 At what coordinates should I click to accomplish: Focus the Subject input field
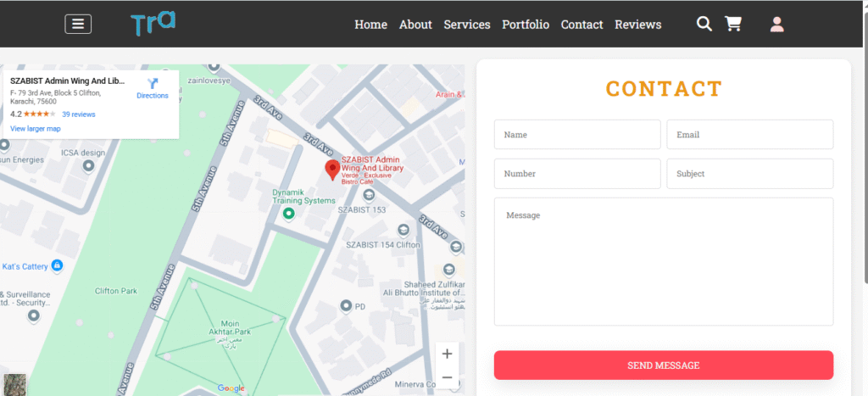[x=750, y=173]
